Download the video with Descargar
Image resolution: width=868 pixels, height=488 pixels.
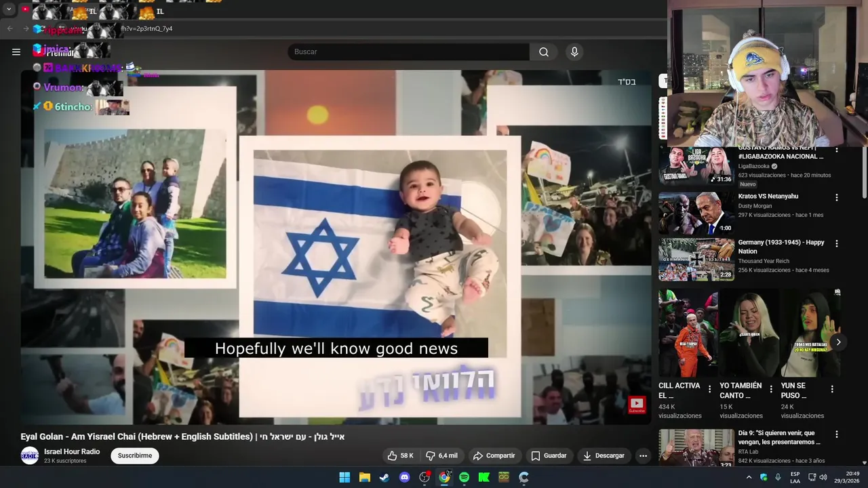(x=604, y=455)
